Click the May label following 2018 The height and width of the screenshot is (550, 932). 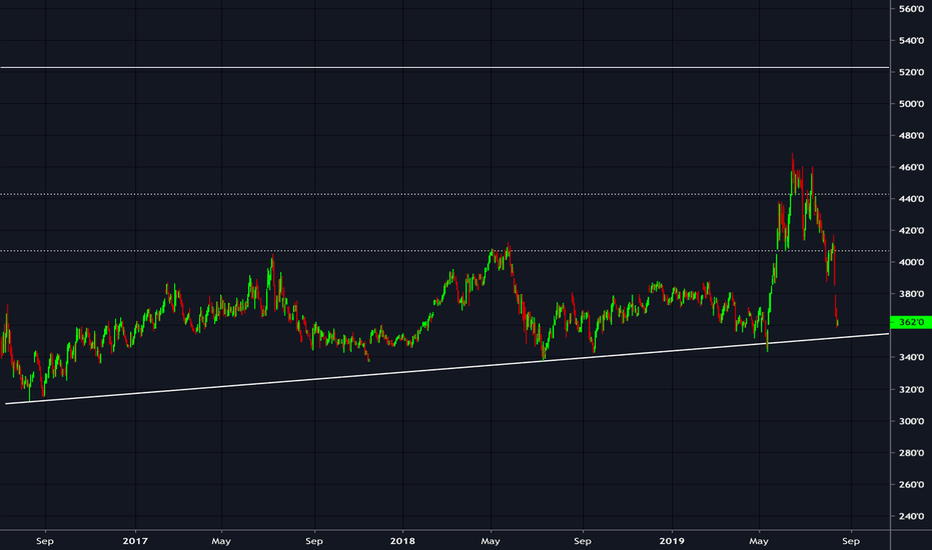click(x=490, y=541)
